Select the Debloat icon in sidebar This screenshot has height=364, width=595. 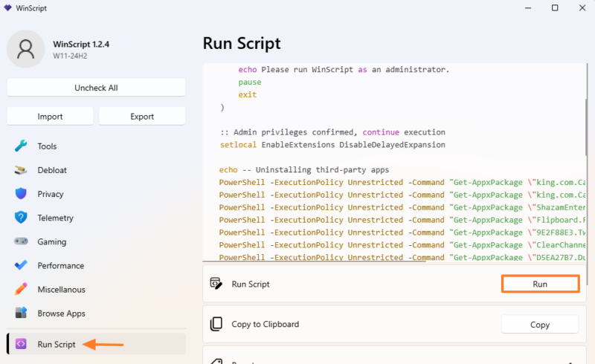click(21, 170)
